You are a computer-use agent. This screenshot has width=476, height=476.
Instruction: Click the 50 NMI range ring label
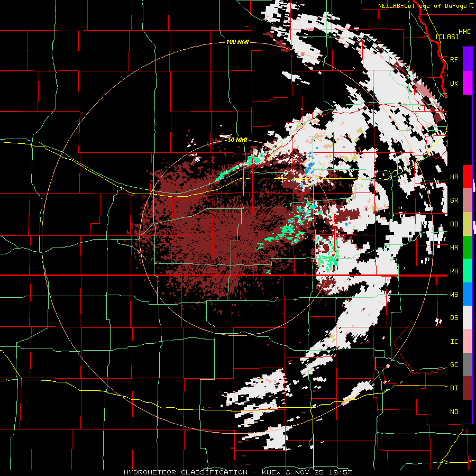[x=237, y=140]
